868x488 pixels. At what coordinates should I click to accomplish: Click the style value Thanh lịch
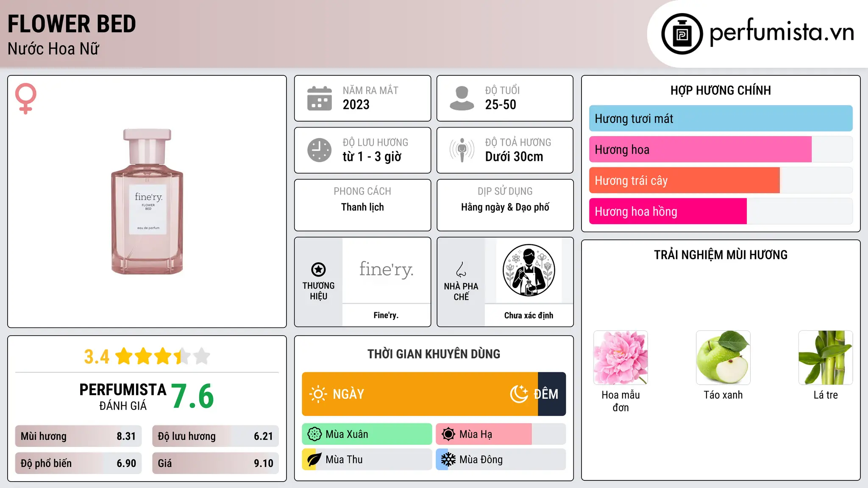point(362,207)
